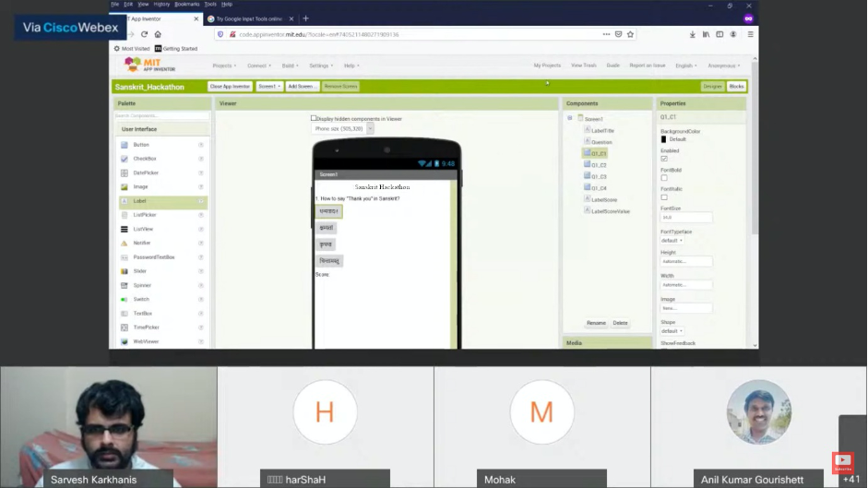Bookmark page with star icon
Viewport: 868px width, 488px height.
click(631, 34)
